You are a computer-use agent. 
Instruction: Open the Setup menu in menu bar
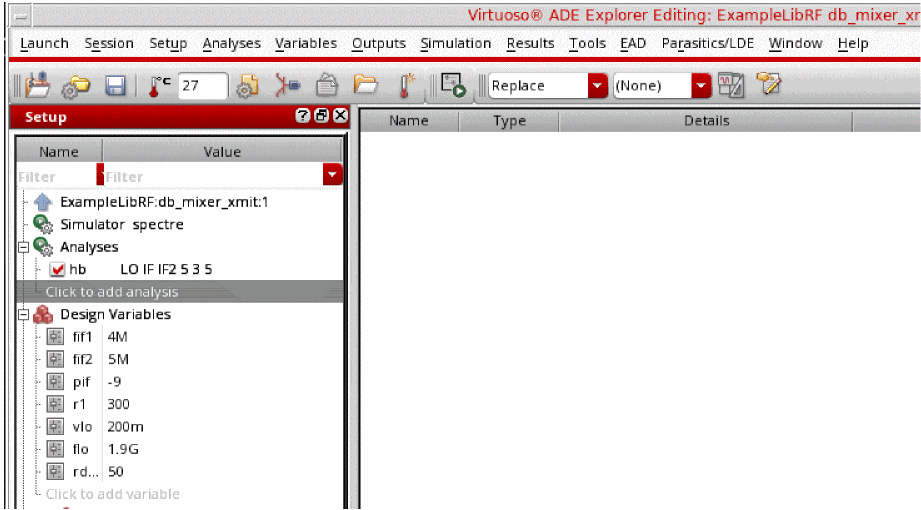click(168, 43)
